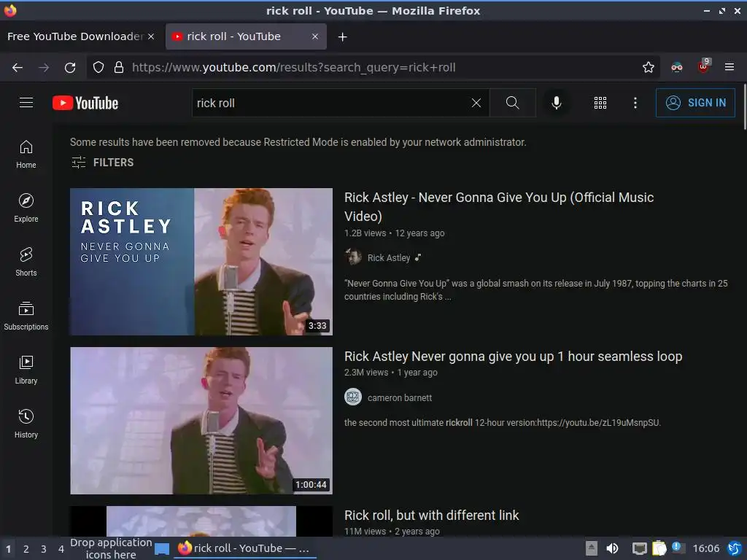Open Firefox application menu

tap(729, 67)
